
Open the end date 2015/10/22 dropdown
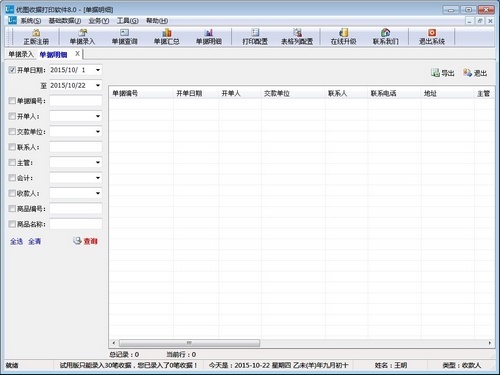98,85
